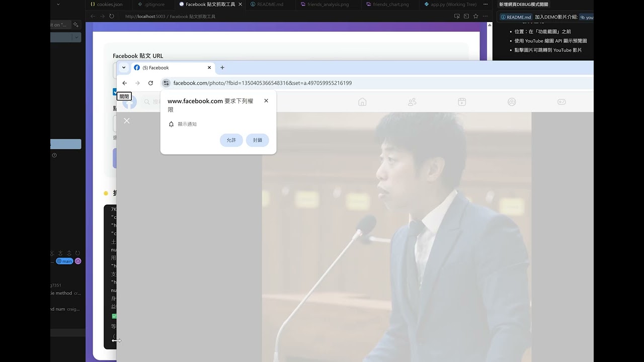This screenshot has height=362, width=644.
Task: Open editor tabs overflow ellipsis menu
Action: tap(486, 4)
